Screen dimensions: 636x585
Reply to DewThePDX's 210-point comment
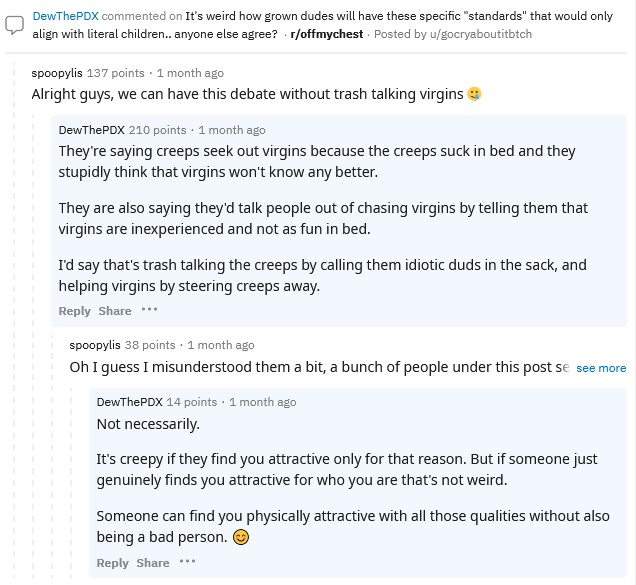click(x=75, y=311)
